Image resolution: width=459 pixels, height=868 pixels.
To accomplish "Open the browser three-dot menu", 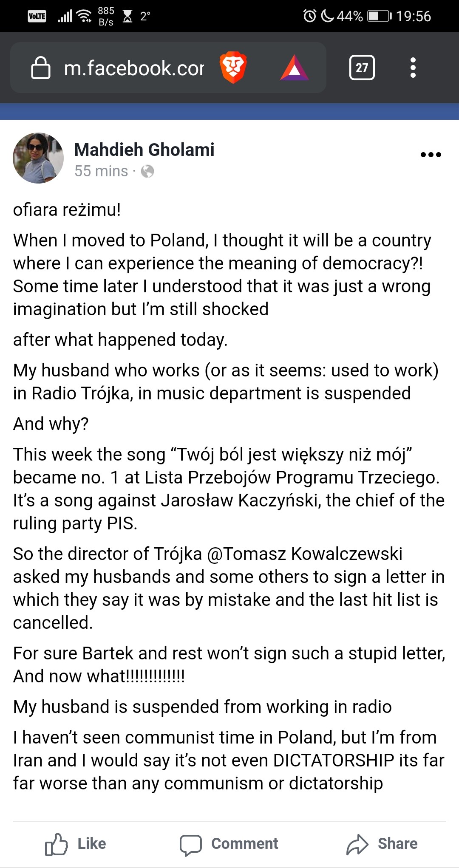I will point(413,68).
